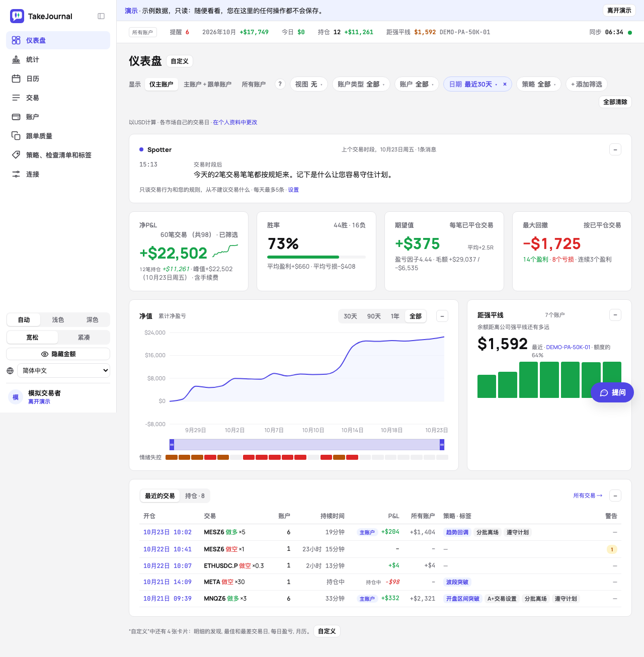
Task: Select the 1年 chart range tab
Action: click(x=395, y=316)
